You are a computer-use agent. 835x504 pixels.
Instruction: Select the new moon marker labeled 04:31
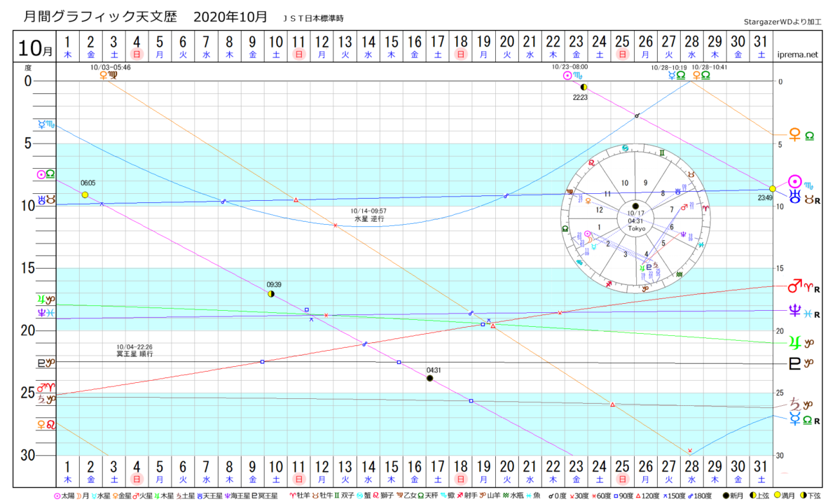(429, 379)
